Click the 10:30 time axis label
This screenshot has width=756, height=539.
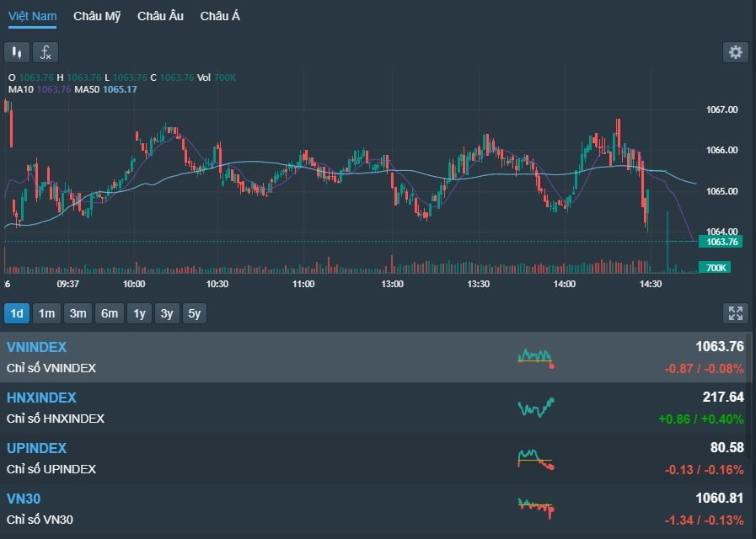(x=217, y=284)
